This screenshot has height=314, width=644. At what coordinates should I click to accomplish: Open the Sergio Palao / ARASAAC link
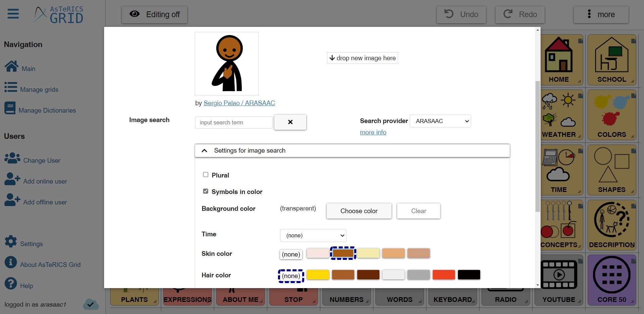click(239, 103)
